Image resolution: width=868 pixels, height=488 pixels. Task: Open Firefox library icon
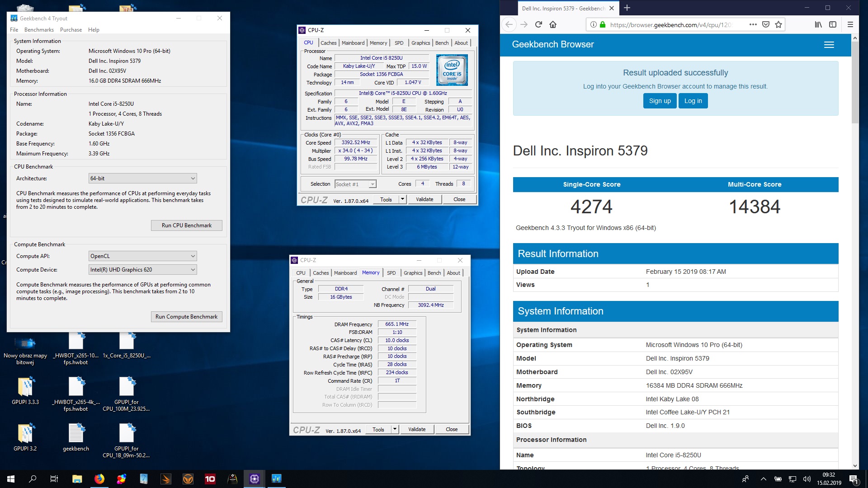click(x=818, y=24)
